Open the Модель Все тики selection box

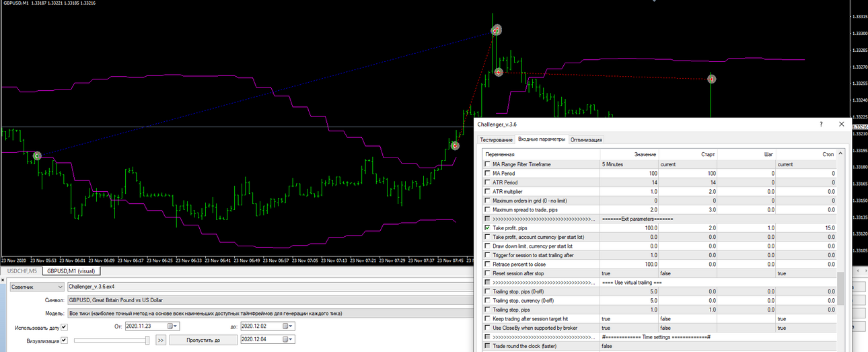click(x=269, y=314)
